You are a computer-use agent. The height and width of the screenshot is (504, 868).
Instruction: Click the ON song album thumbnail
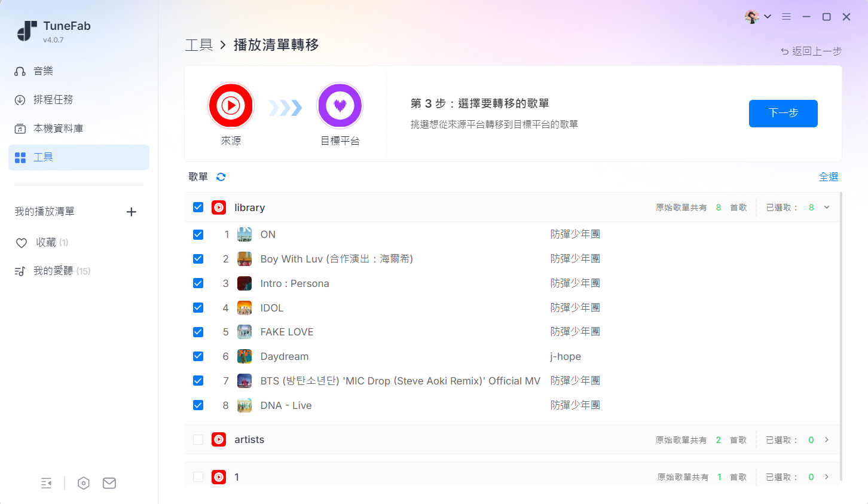244,234
